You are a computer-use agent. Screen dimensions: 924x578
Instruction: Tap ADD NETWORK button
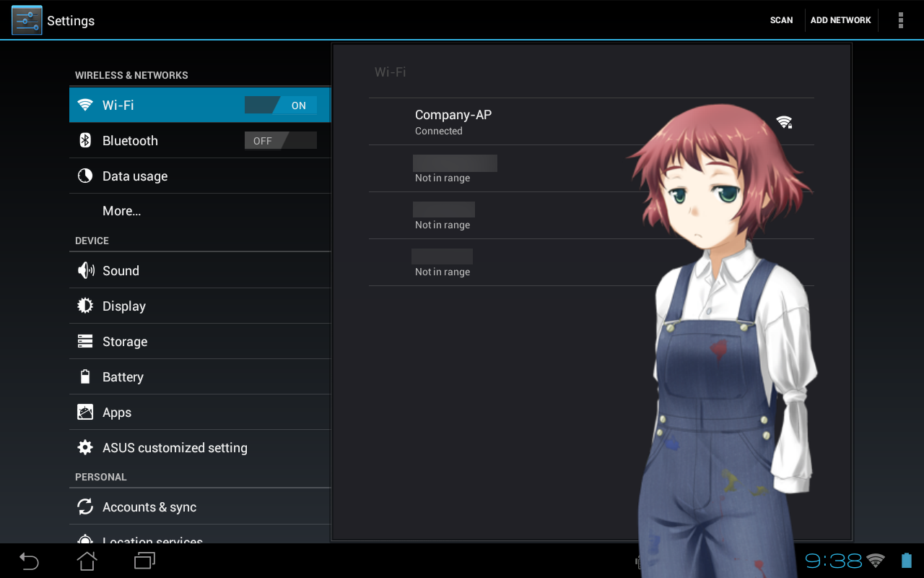click(x=840, y=20)
